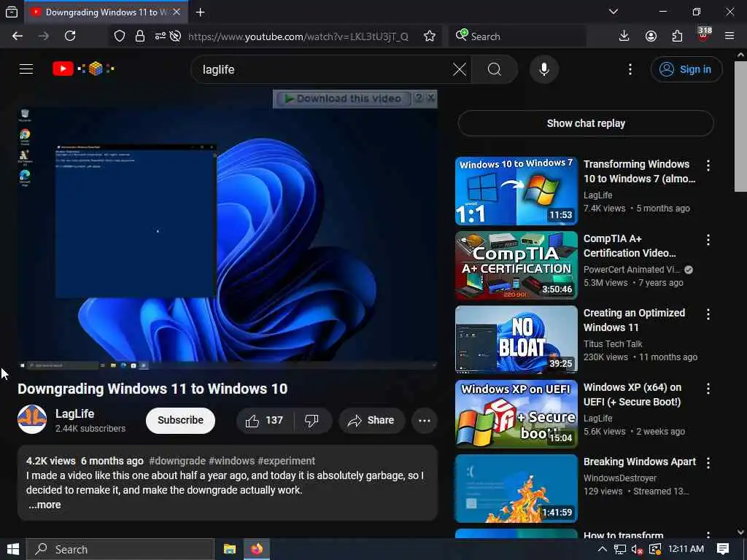Image resolution: width=747 pixels, height=560 pixels.
Task: Click the muted volume tray icon
Action: [637, 550]
